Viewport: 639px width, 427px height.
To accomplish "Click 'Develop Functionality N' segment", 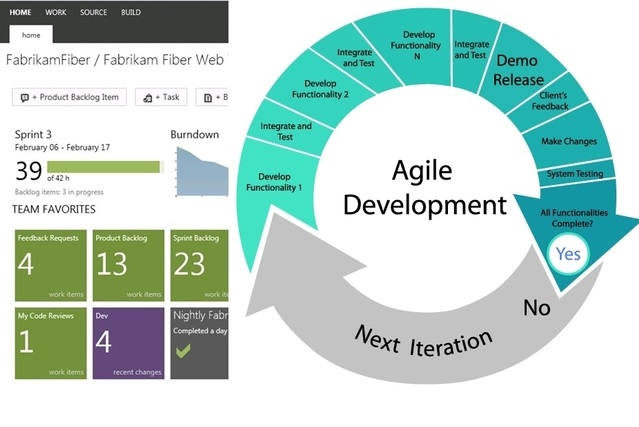I will coord(416,45).
